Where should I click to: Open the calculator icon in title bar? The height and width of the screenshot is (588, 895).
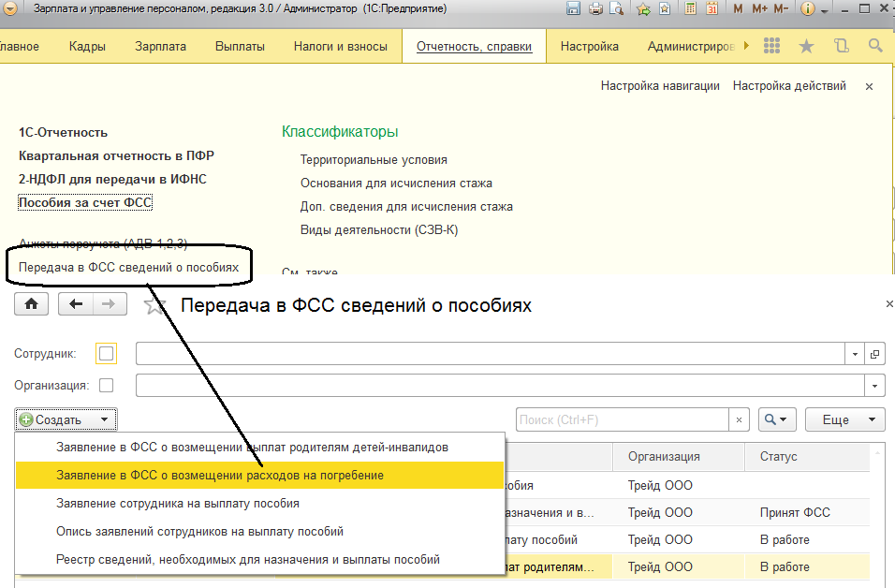pos(690,8)
